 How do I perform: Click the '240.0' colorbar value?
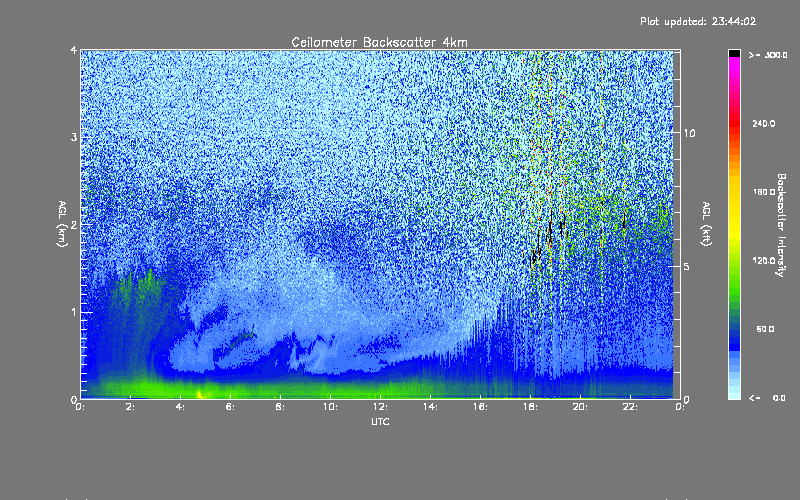click(x=764, y=124)
